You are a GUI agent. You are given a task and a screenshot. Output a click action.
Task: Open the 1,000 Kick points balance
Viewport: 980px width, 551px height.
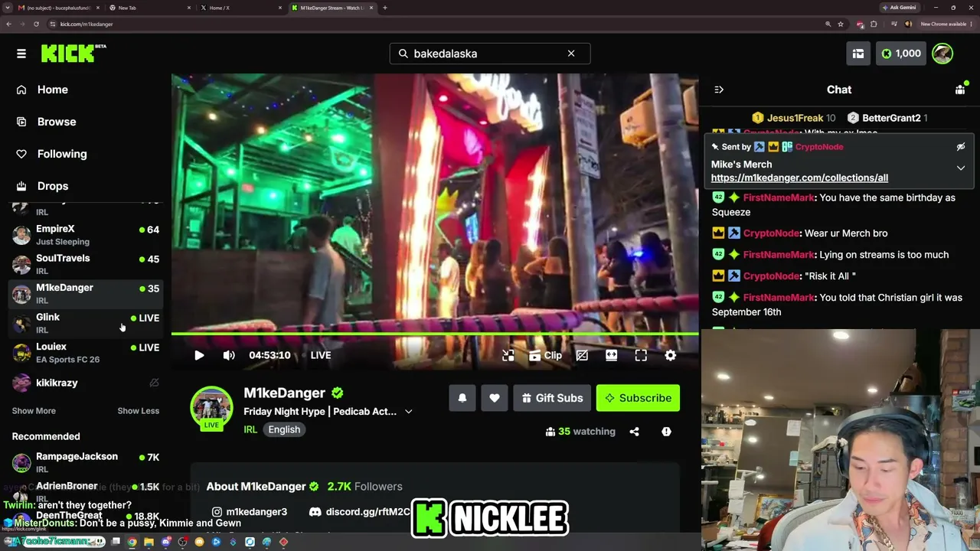point(901,54)
